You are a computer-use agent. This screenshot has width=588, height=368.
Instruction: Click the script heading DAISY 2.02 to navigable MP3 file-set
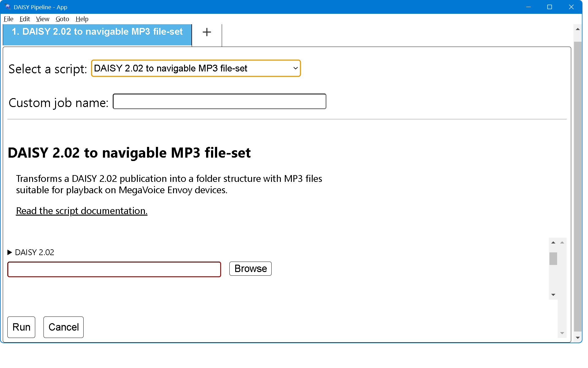click(129, 153)
